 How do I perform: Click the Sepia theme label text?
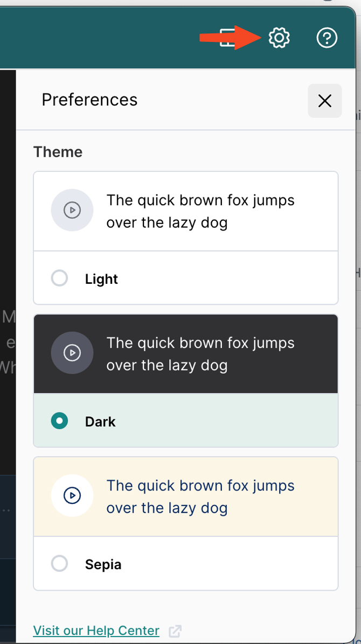[102, 564]
